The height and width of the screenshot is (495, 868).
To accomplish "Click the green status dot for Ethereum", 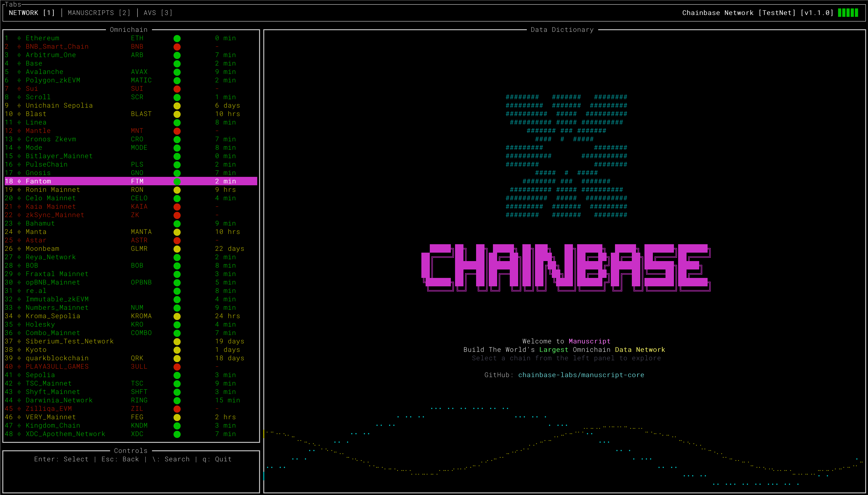I will [177, 38].
